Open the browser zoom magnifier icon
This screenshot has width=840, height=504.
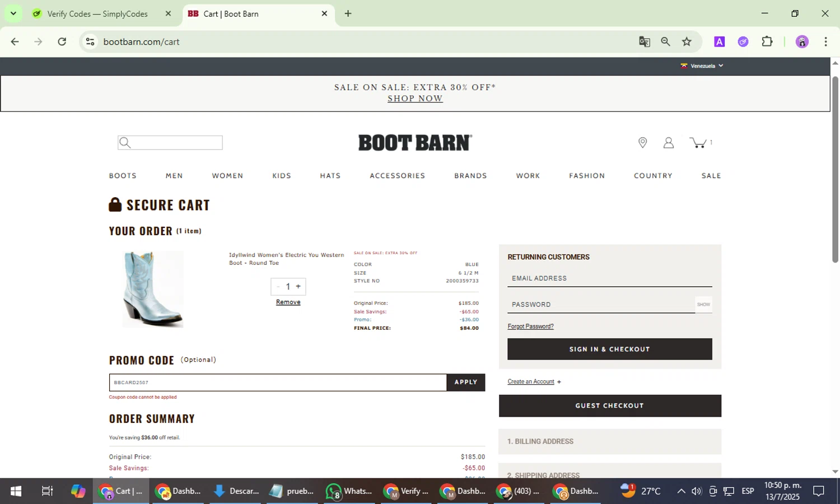point(665,41)
